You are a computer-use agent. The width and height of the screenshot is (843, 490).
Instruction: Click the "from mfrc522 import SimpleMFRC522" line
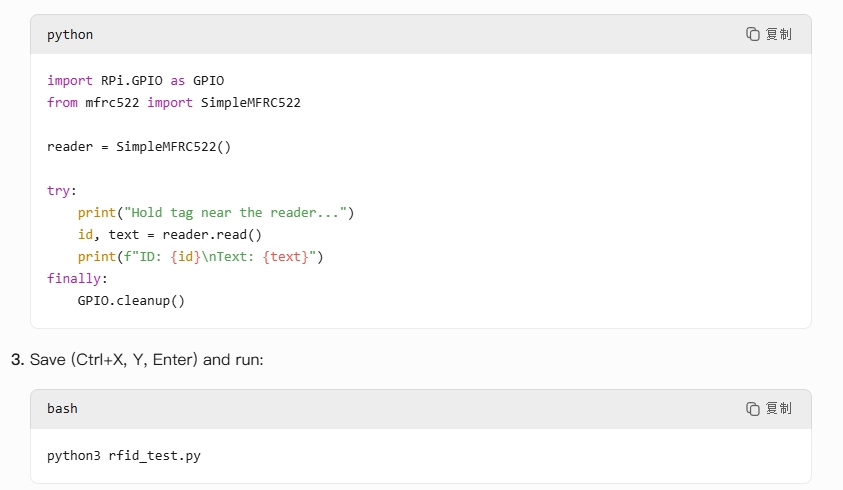click(x=173, y=102)
